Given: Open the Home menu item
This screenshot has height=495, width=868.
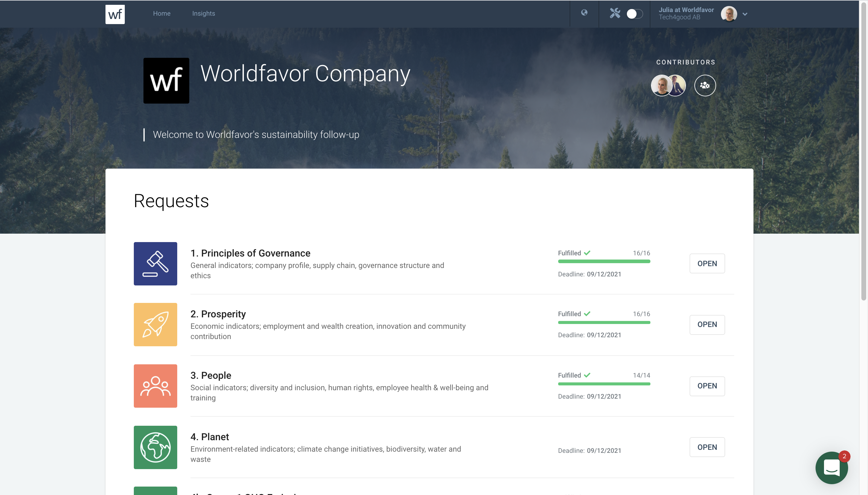Looking at the screenshot, I should (162, 14).
